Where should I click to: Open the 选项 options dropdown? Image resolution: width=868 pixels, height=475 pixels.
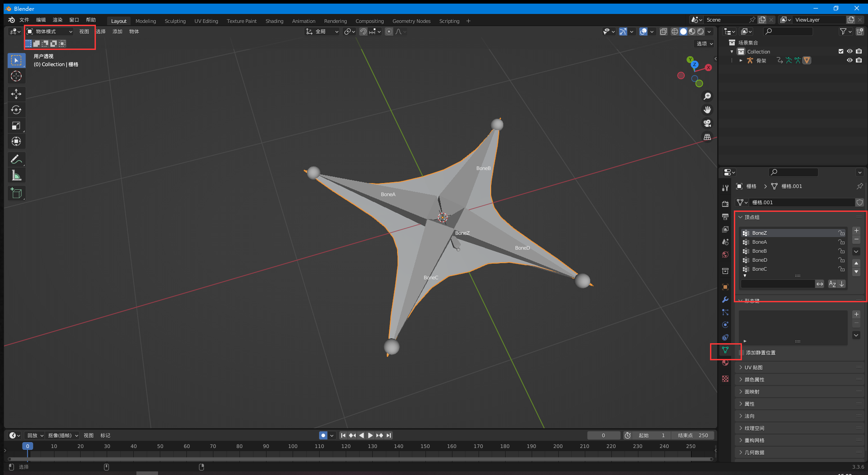click(x=705, y=44)
